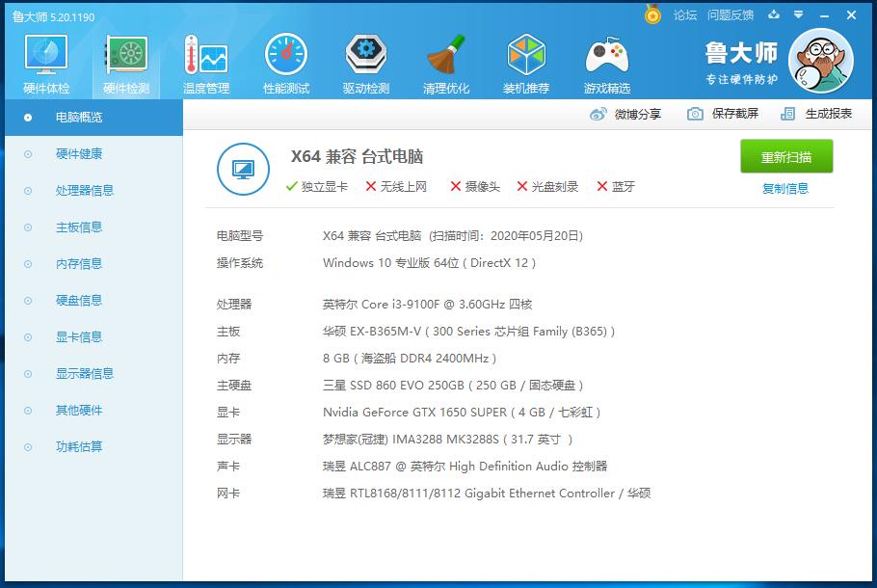877x588 pixels.
Task: Open 显卡信息 from the sidebar
Action: coord(79,336)
